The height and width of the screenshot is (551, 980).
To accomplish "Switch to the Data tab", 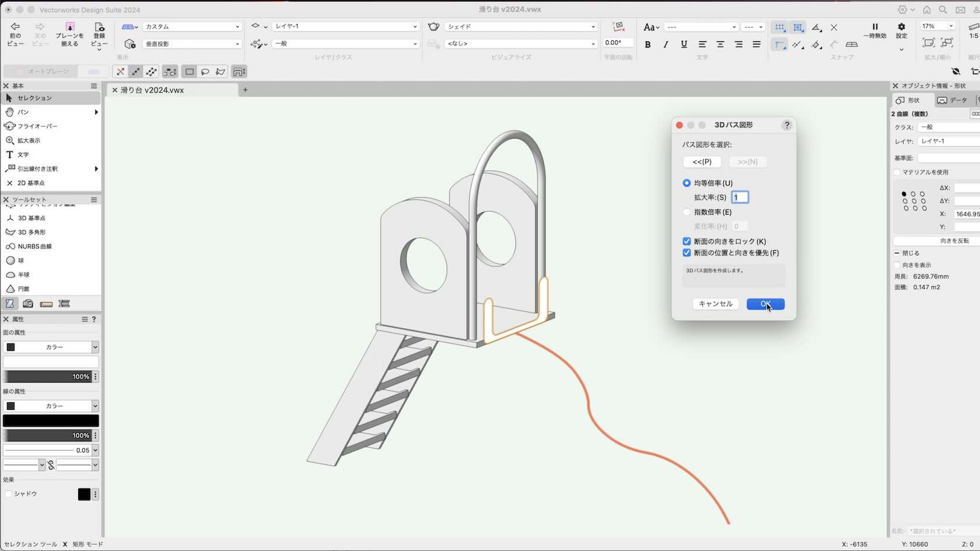I will coord(953,100).
